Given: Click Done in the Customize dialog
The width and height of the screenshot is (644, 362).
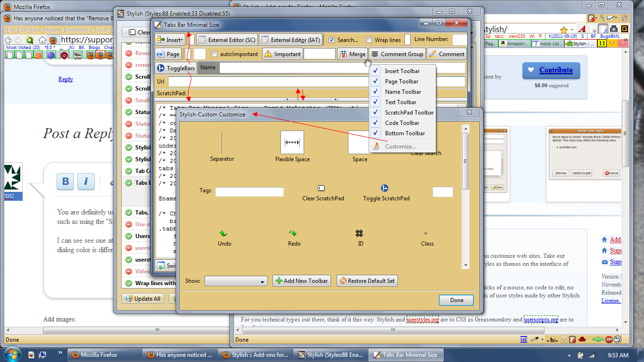Looking at the screenshot, I should pyautogui.click(x=456, y=300).
